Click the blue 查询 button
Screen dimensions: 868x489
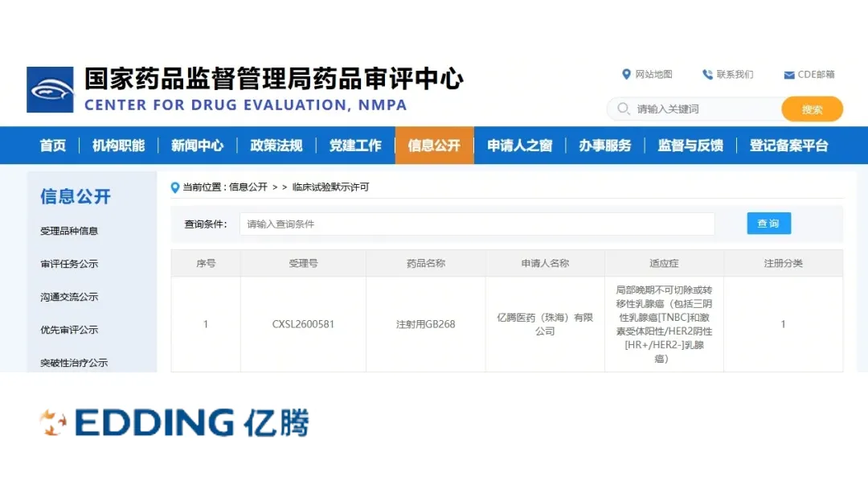click(x=768, y=223)
